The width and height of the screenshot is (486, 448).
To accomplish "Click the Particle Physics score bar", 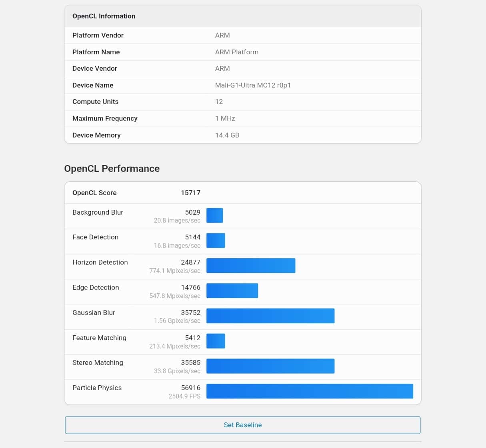I will click(x=310, y=391).
